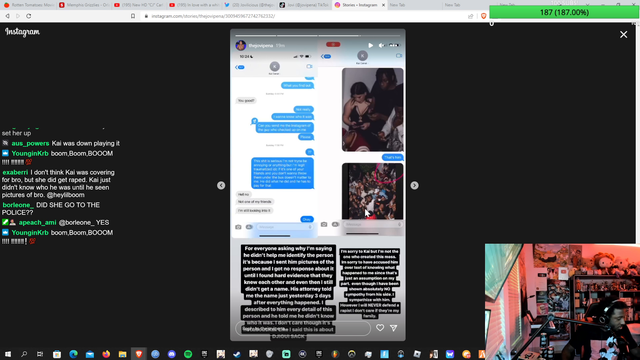Play the paused Instagram story

pyautogui.click(x=370, y=45)
